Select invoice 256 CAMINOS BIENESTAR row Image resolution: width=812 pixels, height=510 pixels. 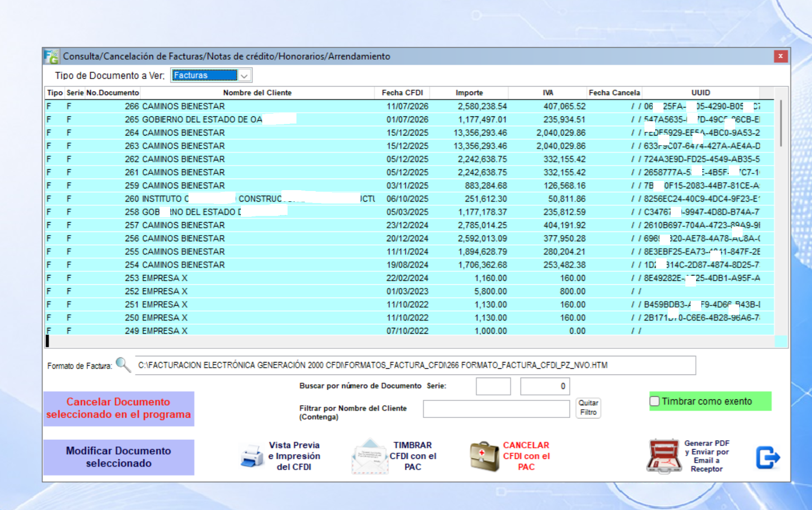pos(409,239)
